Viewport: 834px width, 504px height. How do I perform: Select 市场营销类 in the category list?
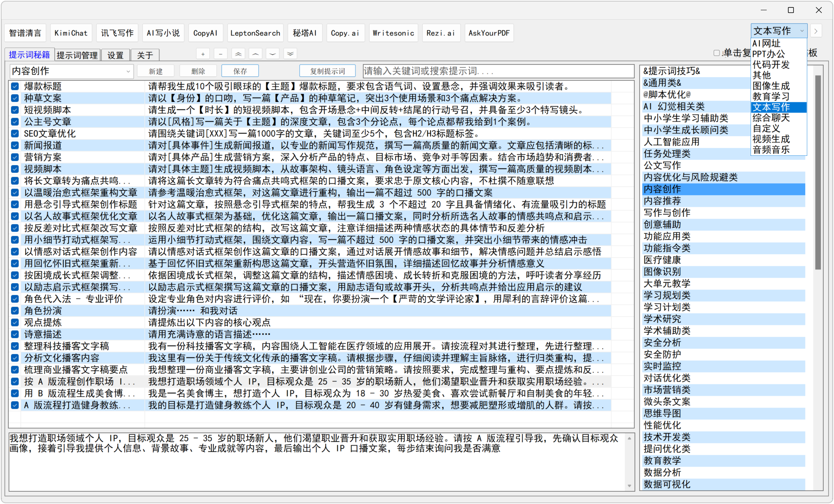tap(724, 390)
